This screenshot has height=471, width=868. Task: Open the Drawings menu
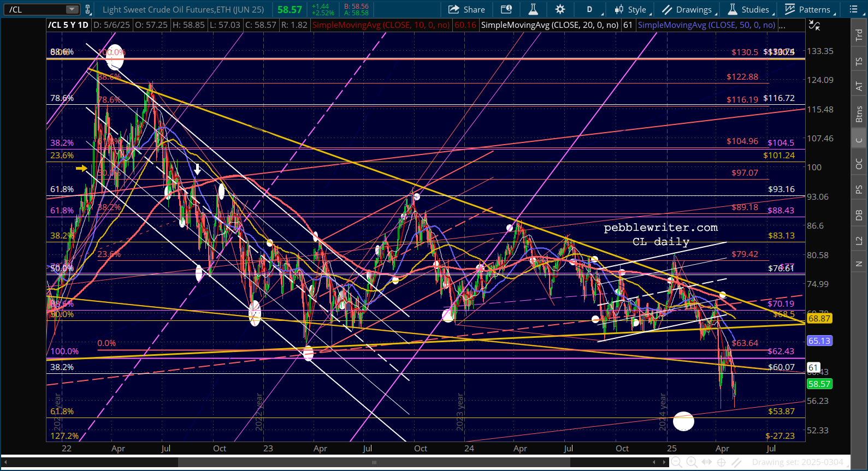(689, 9)
